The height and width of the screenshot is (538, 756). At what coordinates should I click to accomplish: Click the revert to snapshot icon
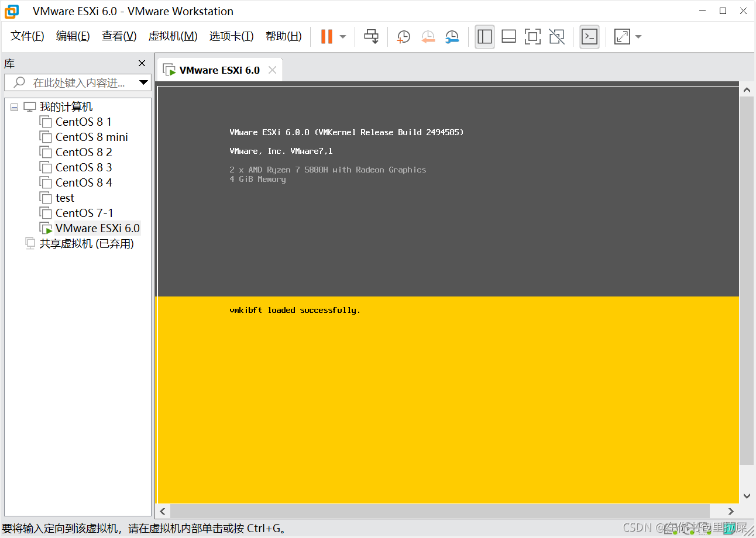[x=428, y=36]
